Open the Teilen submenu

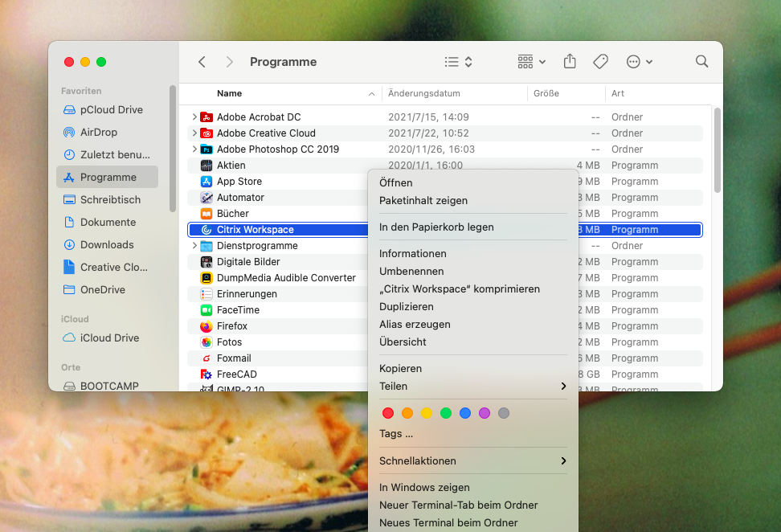(473, 386)
